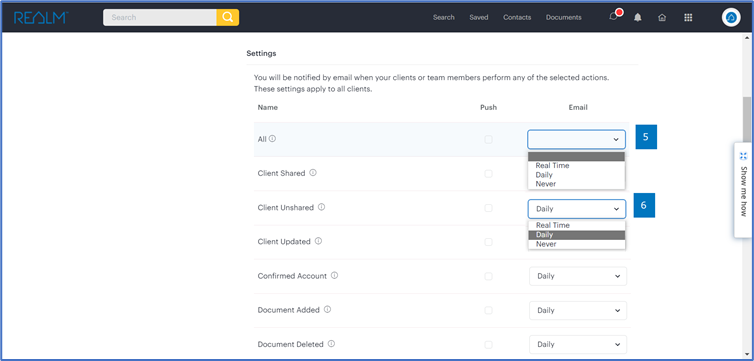Open the Email dropdown for Confirmed Account
Image resolution: width=754 pixels, height=361 pixels.
(578, 276)
